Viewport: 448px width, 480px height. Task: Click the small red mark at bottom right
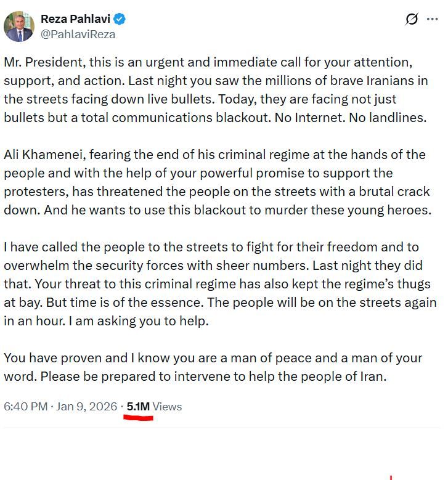coord(390,477)
